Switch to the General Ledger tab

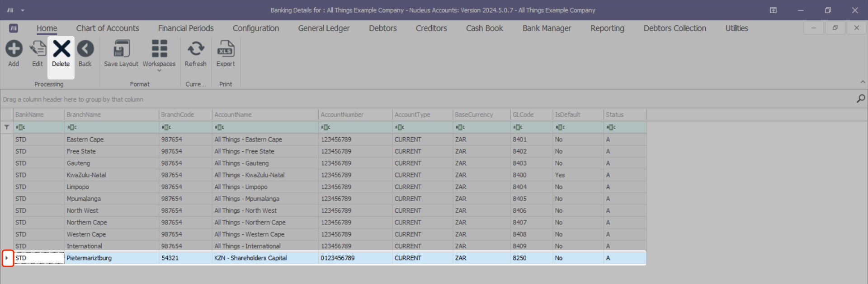point(324,28)
